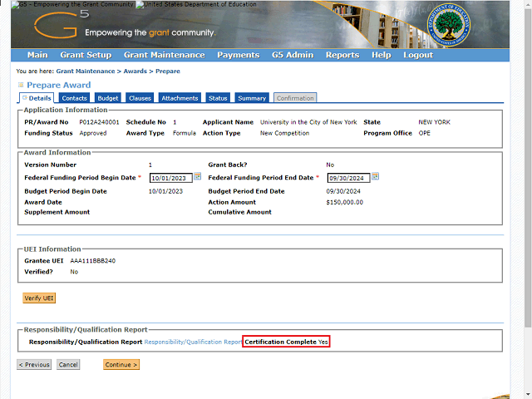Click Logout in the navigation bar

point(418,55)
